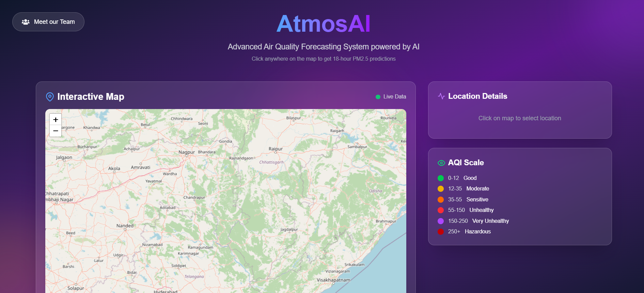Click Nizamabad on the map
Image resolution: width=644 pixels, height=293 pixels.
(152, 245)
